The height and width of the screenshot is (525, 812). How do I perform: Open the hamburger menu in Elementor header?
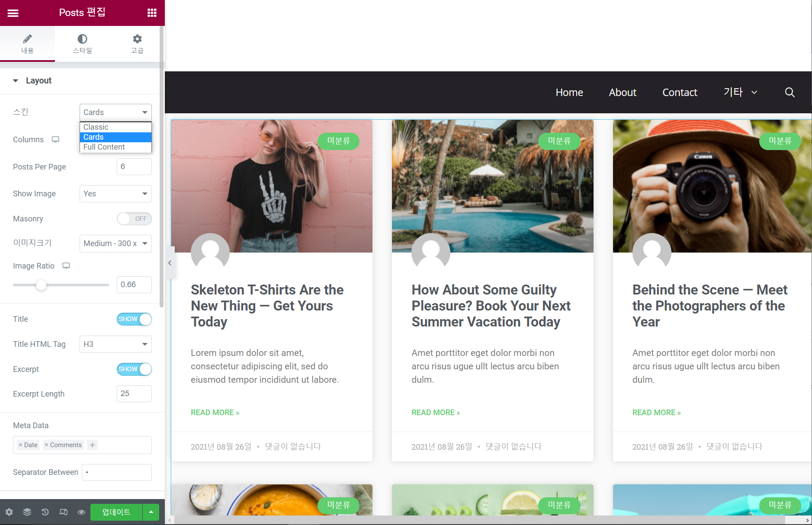13,13
